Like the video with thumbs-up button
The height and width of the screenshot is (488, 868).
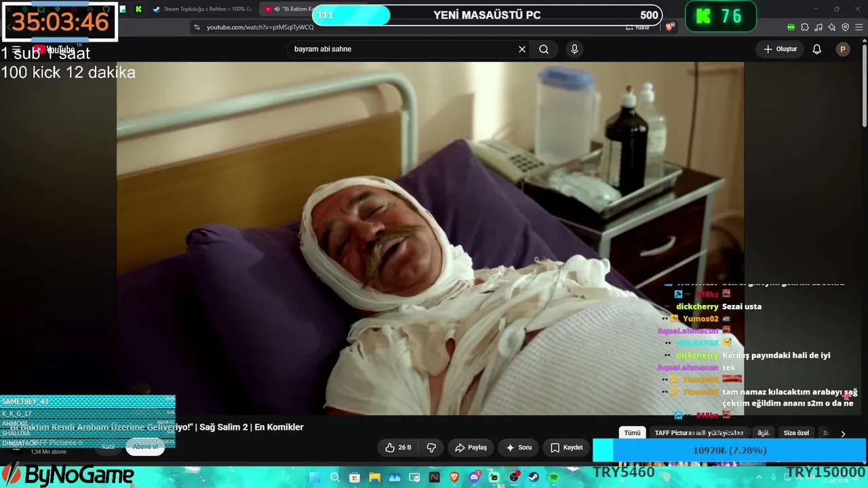399,447
